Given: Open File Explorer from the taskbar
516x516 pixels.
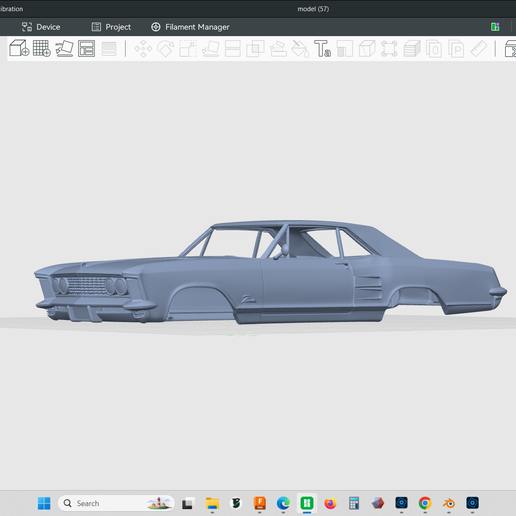Looking at the screenshot, I should [212, 503].
